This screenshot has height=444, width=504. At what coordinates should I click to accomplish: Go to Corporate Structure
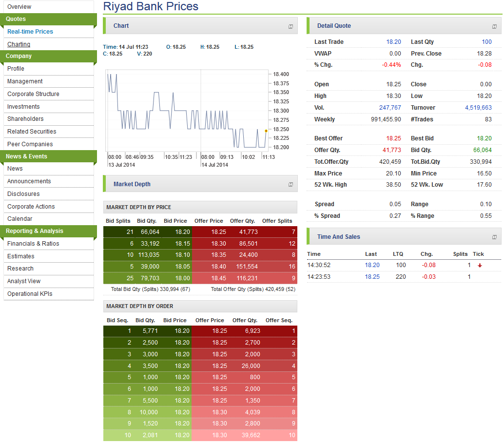click(x=34, y=94)
